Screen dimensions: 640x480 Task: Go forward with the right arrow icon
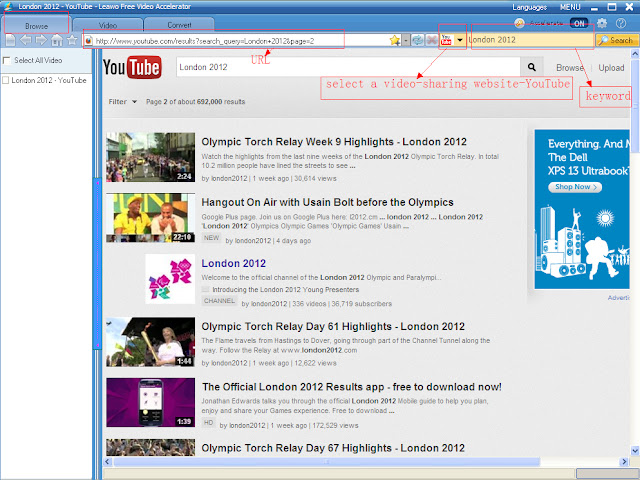pos(41,40)
